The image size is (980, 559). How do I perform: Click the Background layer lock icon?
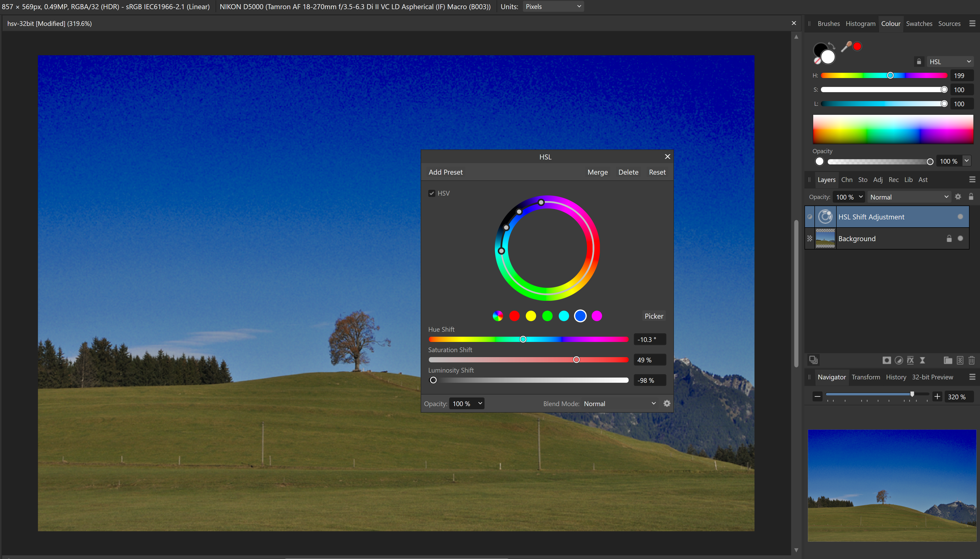[949, 239]
